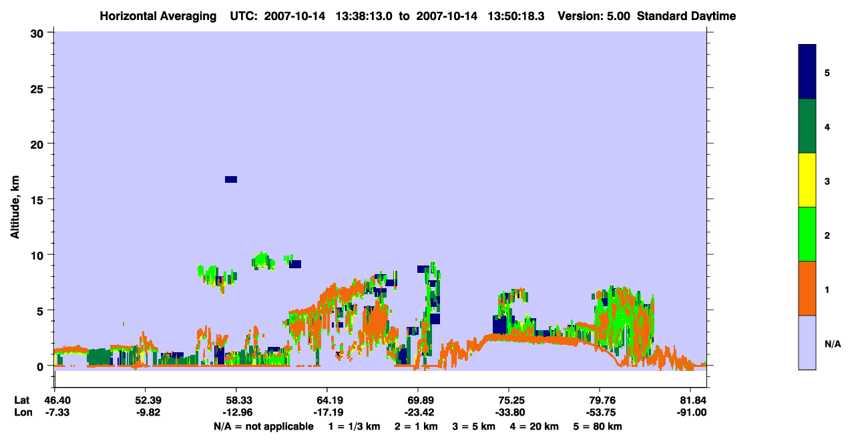Click the end time '13:50:18.3' in title
Image resolution: width=868 pixels, height=445 pixels.
[x=516, y=15]
